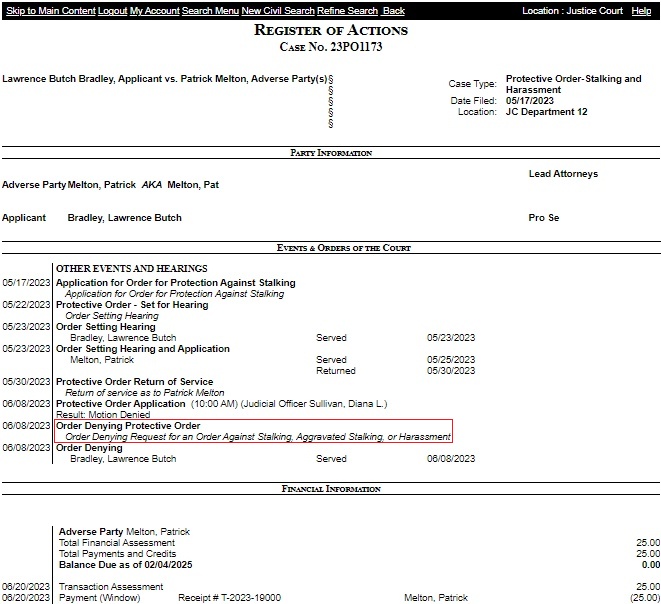Click the 0.00 balance due amount
The image size is (661, 604).
coord(651,565)
